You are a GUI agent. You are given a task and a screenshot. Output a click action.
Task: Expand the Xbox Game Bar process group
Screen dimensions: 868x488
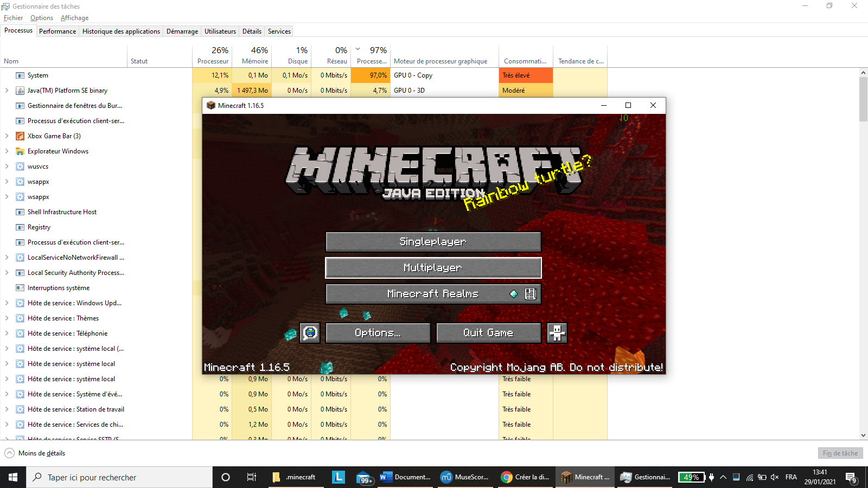tap(7, 136)
